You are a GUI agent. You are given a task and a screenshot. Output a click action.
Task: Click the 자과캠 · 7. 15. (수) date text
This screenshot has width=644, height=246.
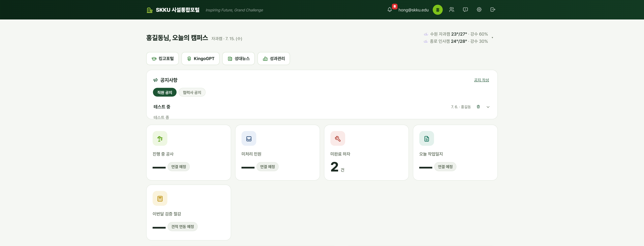pyautogui.click(x=227, y=39)
